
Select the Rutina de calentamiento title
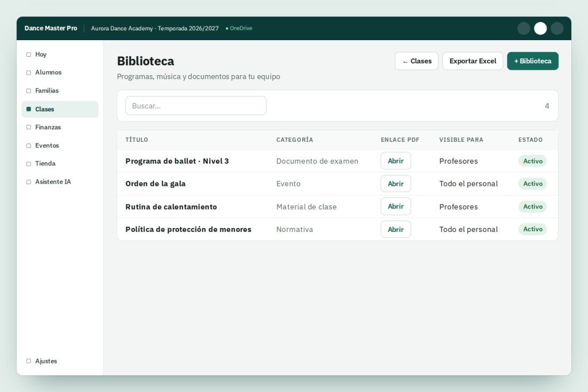point(171,207)
